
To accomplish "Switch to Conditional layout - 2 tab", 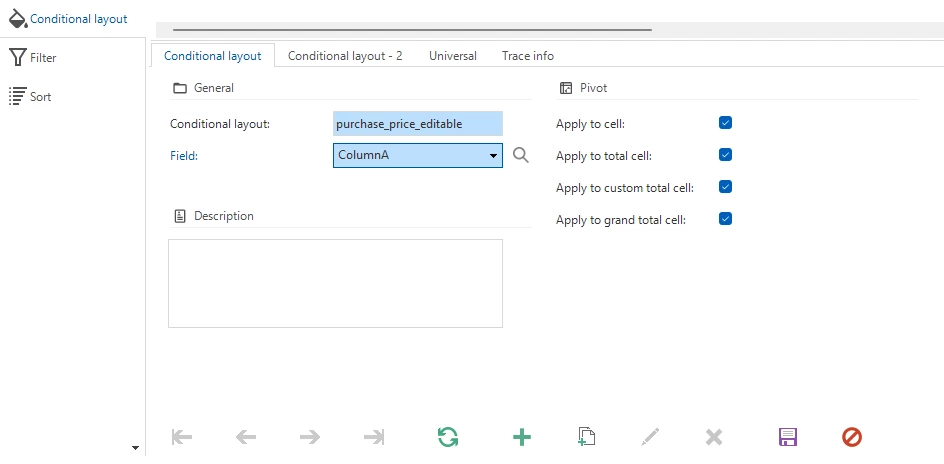I will [345, 56].
